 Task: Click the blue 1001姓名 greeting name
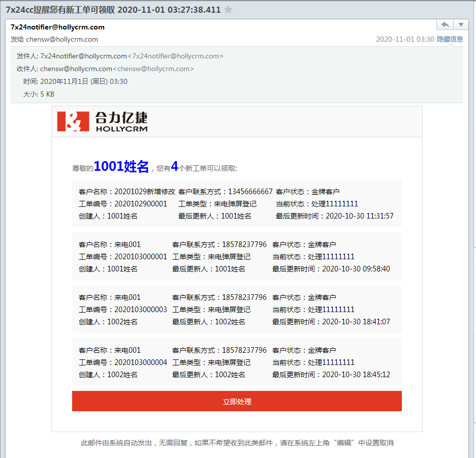(121, 166)
